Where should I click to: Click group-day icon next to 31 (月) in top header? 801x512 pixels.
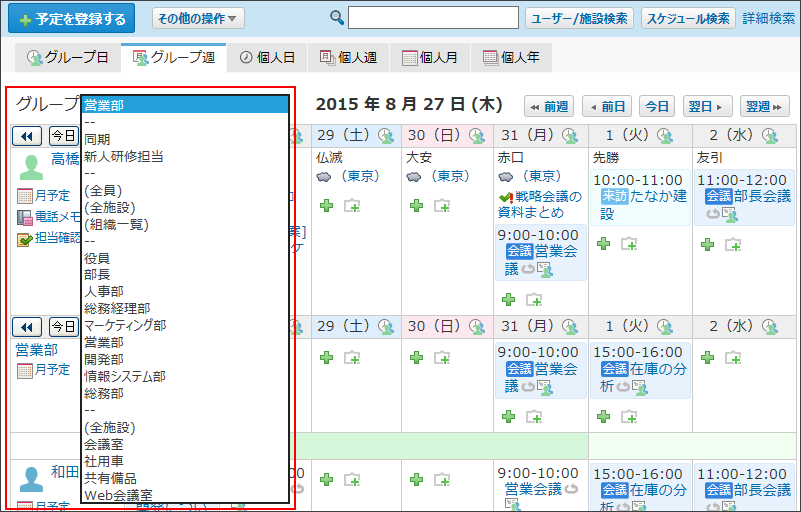tap(570, 136)
